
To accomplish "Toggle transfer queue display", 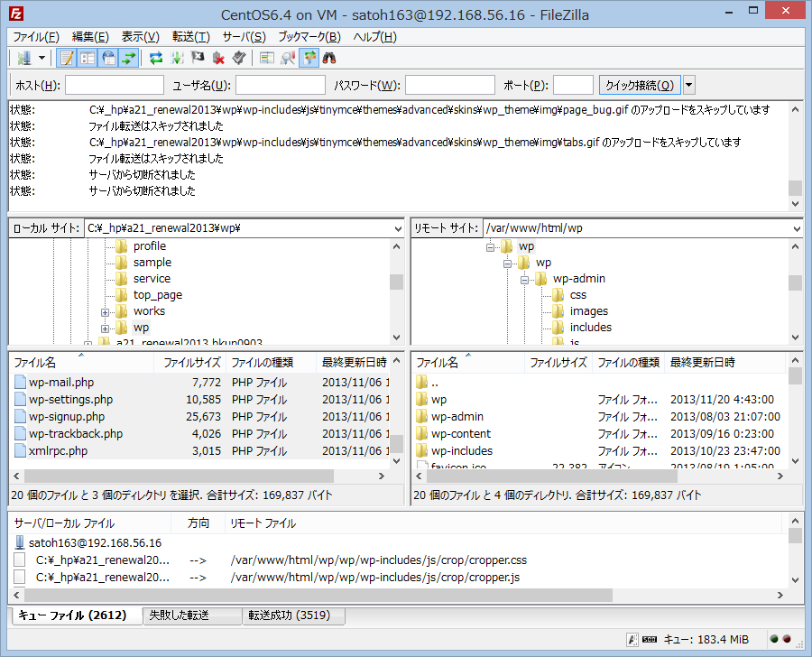I will point(128,58).
